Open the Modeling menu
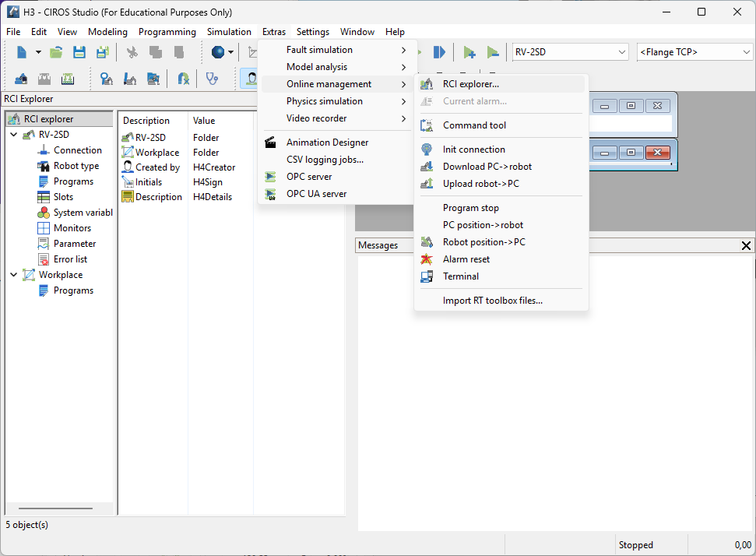Screen dimensions: 756x556 point(107,32)
